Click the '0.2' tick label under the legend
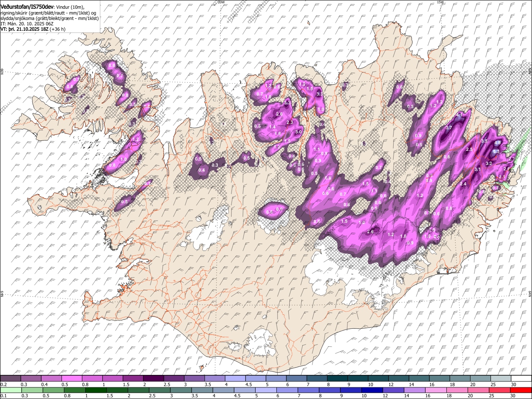The height and width of the screenshot is (399, 532). (3, 384)
